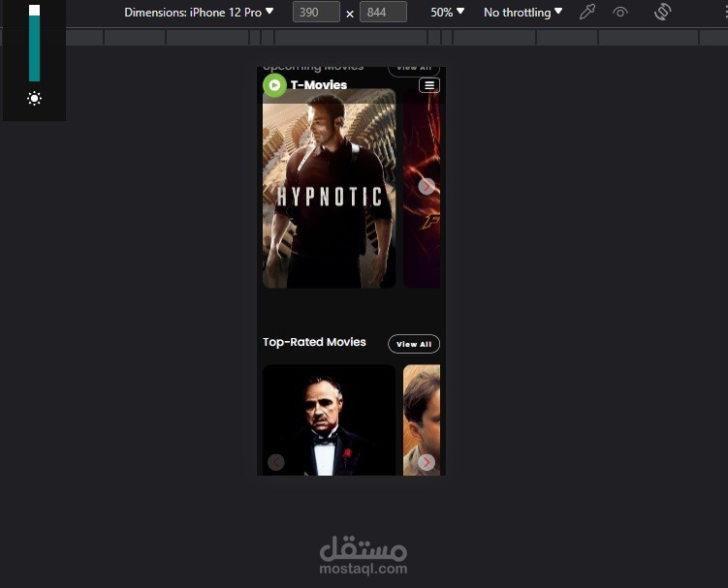Click the rotate device icon
The height and width of the screenshot is (588, 728).
662,12
